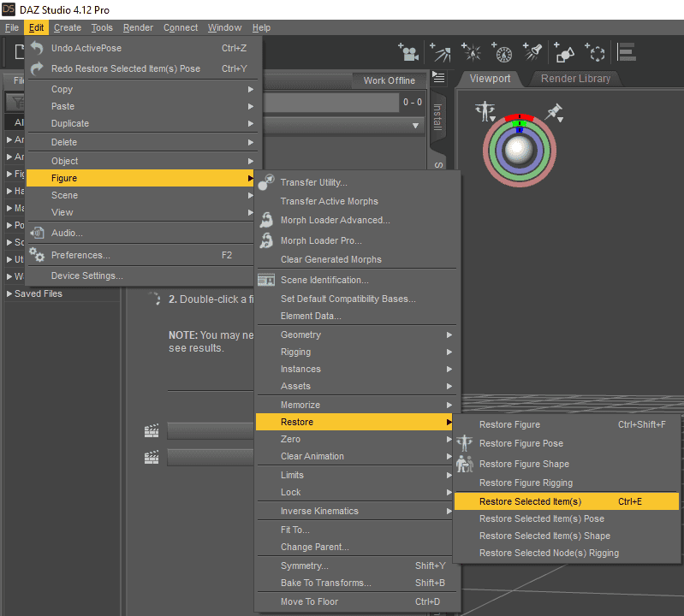The height and width of the screenshot is (616, 684).
Task: Click the Scene Identification icon
Action: pos(266,280)
